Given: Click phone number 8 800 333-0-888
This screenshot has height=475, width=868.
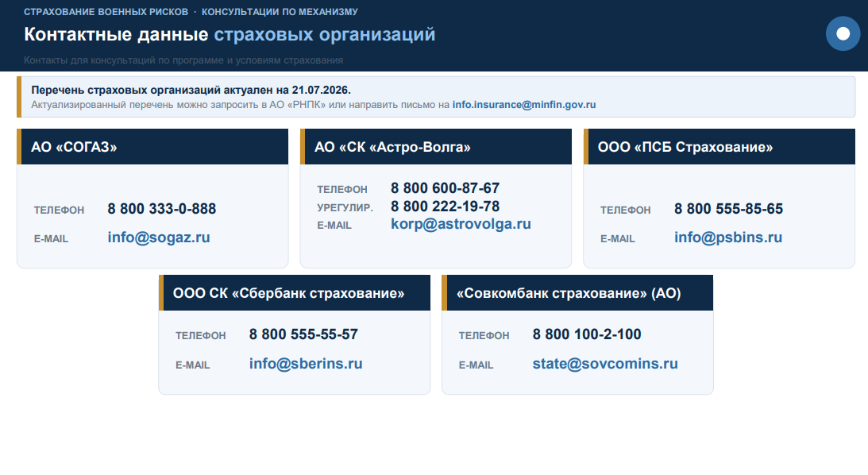Looking at the screenshot, I should 162,209.
